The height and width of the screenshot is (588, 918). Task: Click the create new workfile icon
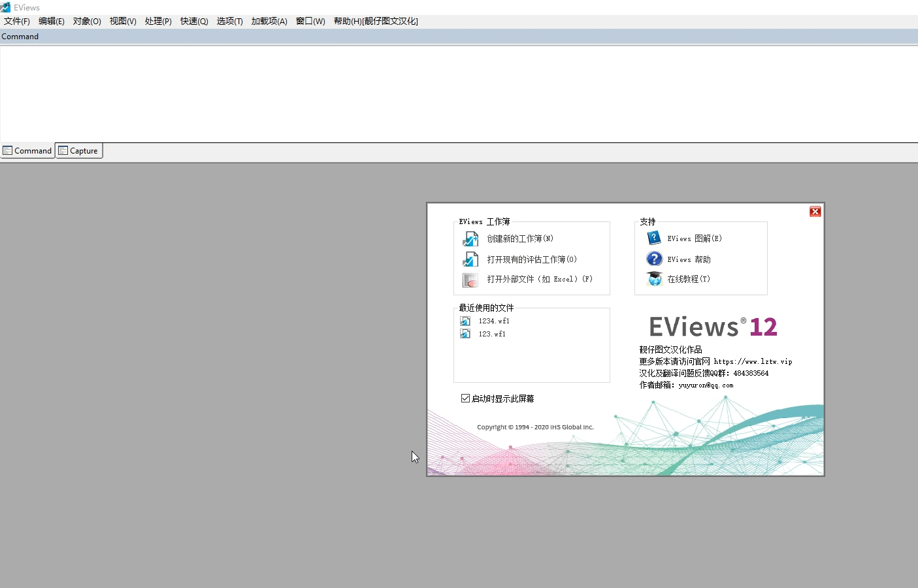(470, 239)
